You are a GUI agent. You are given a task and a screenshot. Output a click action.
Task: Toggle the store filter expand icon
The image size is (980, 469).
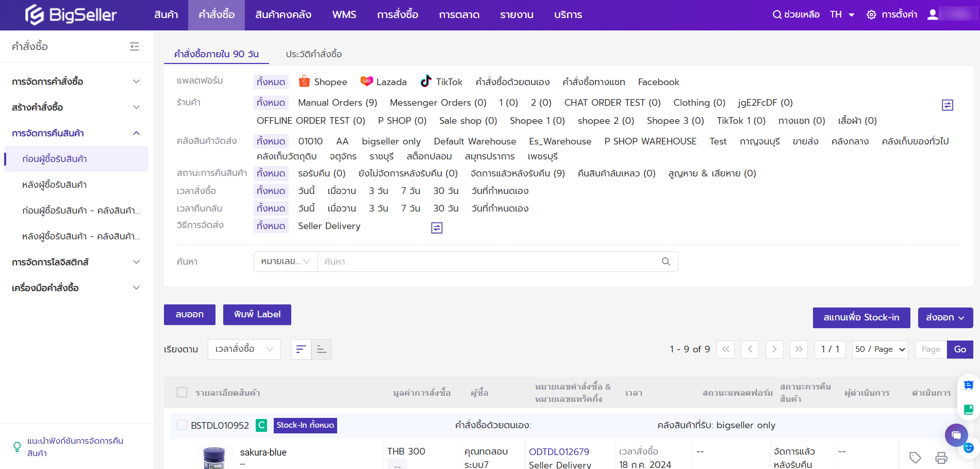click(947, 105)
